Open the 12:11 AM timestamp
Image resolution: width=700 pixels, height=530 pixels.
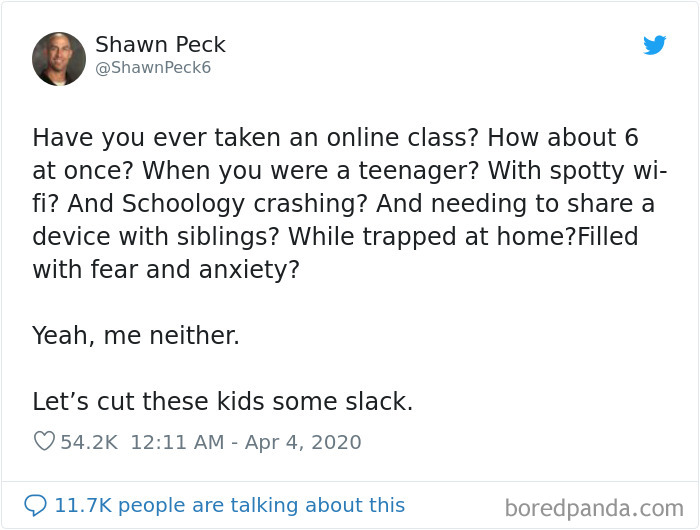click(x=177, y=442)
